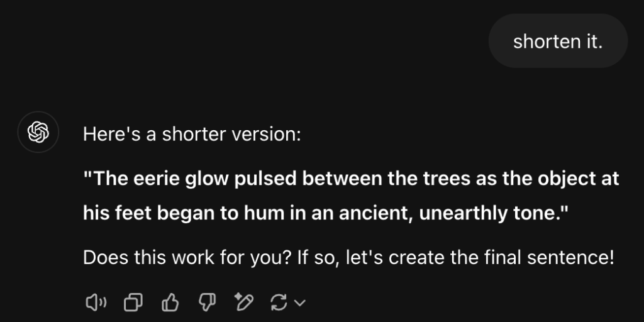
Task: Click the "Here's a shorter version:" line
Action: [x=192, y=135]
